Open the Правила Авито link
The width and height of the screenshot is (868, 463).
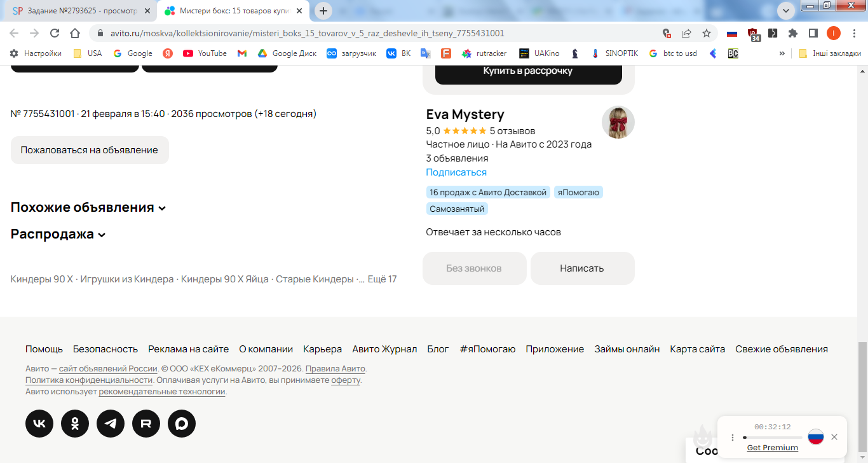(336, 369)
